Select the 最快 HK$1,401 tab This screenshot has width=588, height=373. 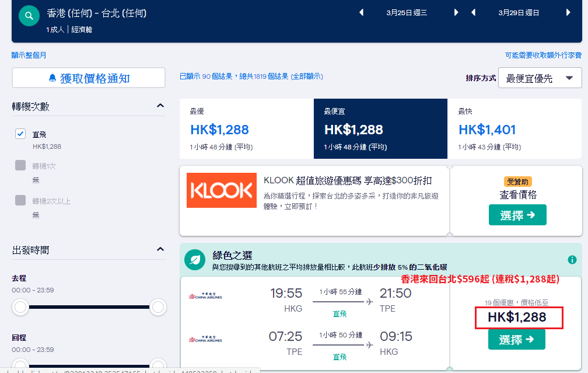pos(514,128)
